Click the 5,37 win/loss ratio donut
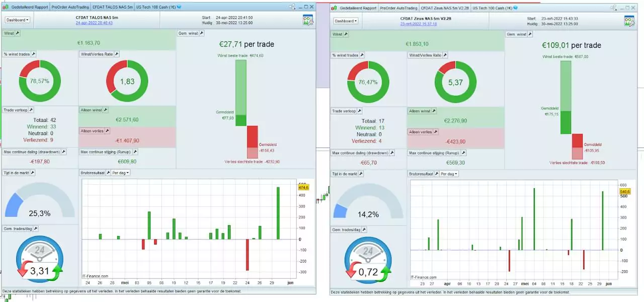Screen dimensions: 644x302 coord(455,82)
